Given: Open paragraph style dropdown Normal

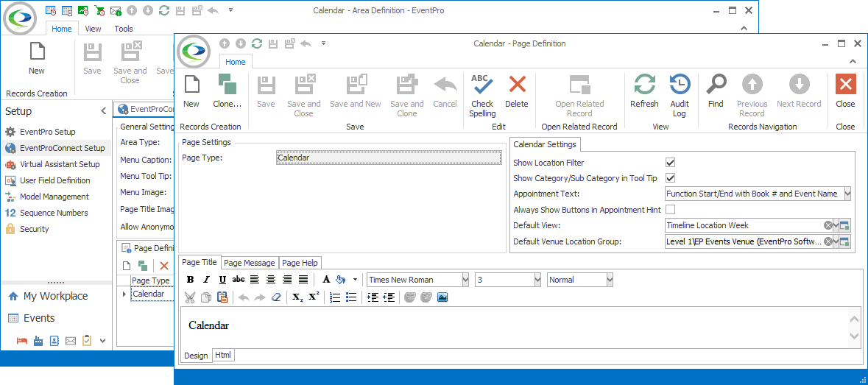Looking at the screenshot, I should [610, 280].
